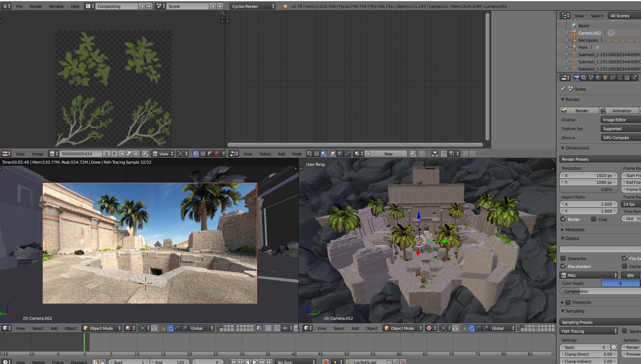
Task: Open the Render menu in top bar
Action: [x=36, y=6]
